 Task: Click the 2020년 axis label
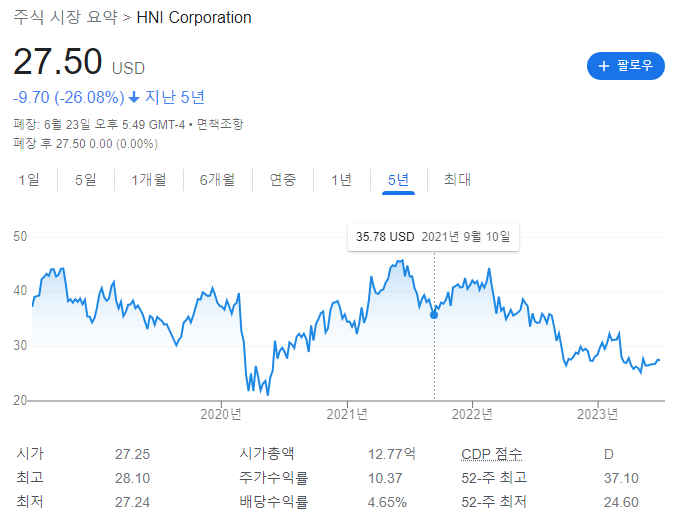pos(221,414)
